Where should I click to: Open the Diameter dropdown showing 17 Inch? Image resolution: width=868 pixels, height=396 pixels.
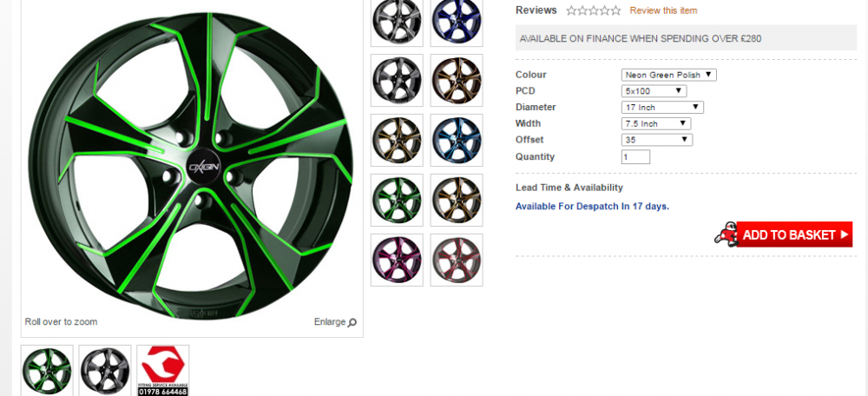(662, 108)
